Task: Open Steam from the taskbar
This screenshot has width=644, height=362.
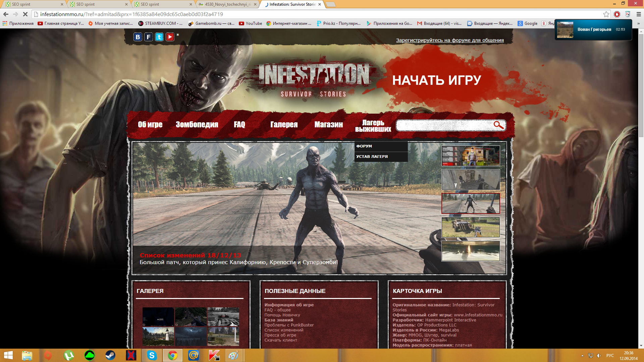Action: click(x=110, y=355)
